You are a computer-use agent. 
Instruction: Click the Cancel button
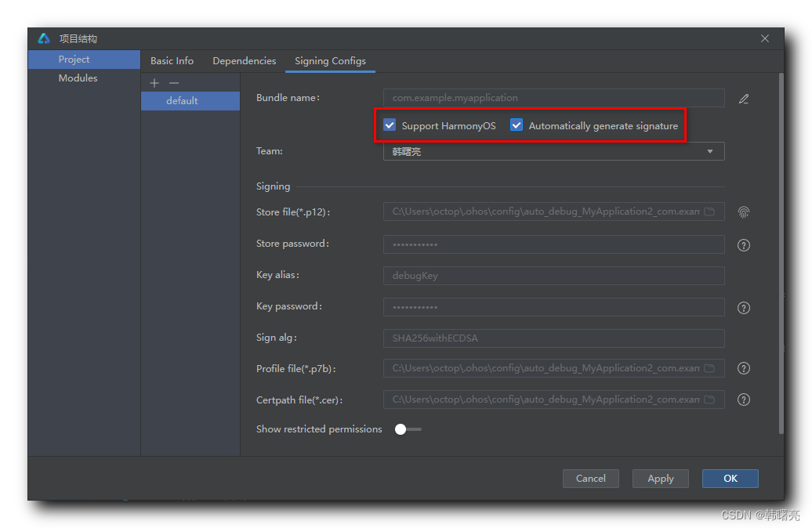(590, 478)
